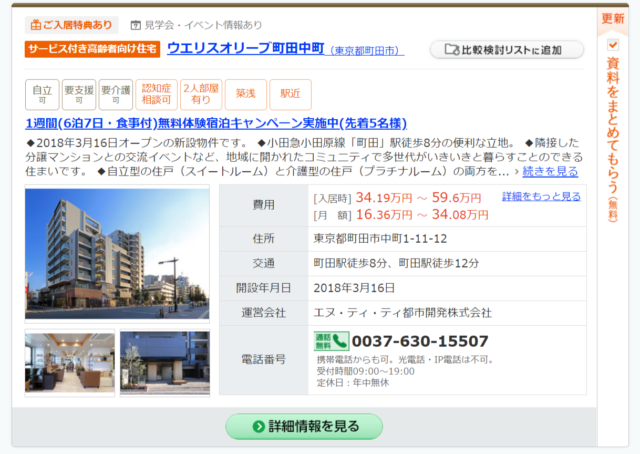Image resolution: width=640 pixels, height=454 pixels.
Task: Click the 要介護可 tag
Action: 116,95
